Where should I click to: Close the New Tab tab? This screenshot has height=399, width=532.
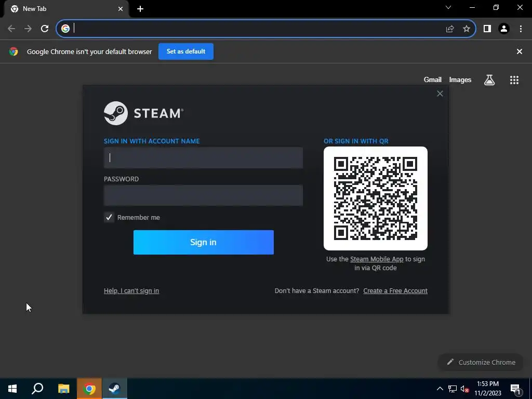(x=121, y=9)
